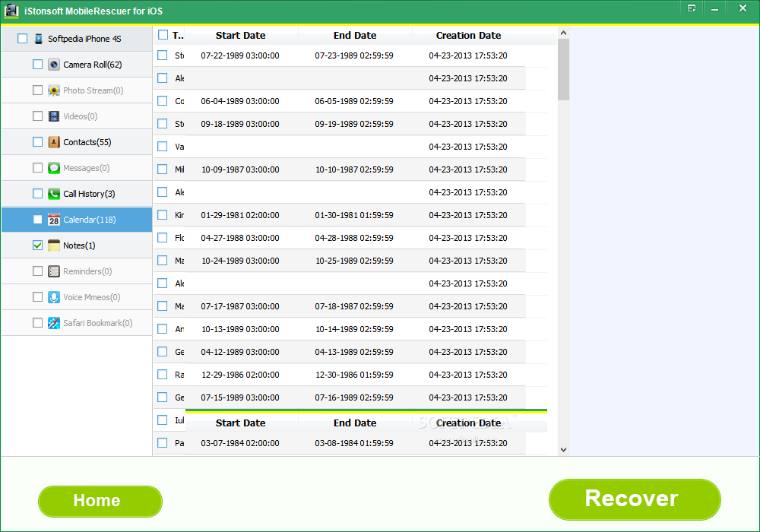Viewport: 760px width, 532px height.
Task: Click the Photo Stream sunflower icon
Action: (54, 90)
